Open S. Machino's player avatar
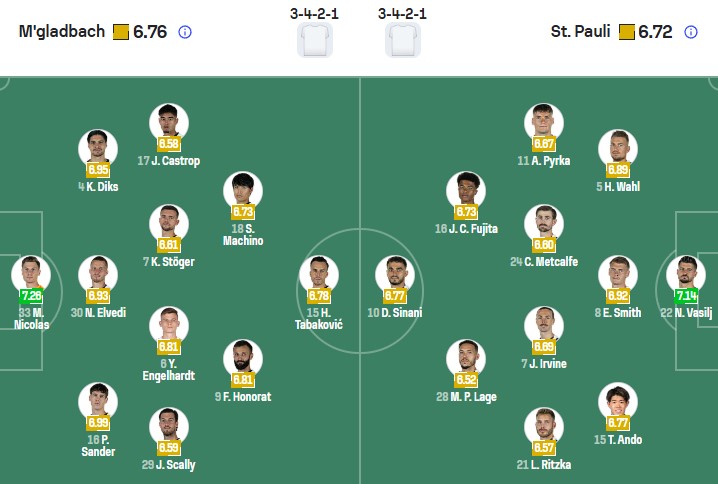The height and width of the screenshot is (484, 718). [243, 190]
